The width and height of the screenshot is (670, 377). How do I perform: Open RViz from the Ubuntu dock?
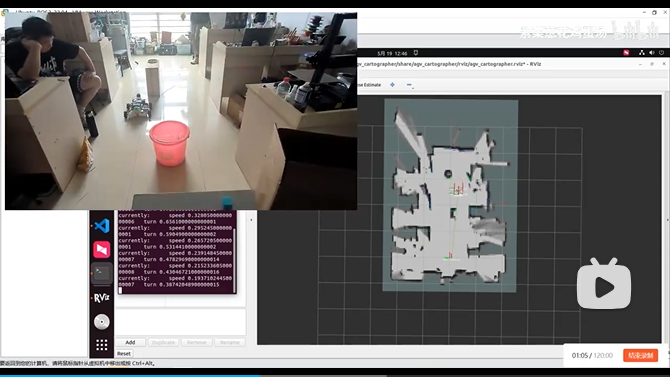[102, 297]
